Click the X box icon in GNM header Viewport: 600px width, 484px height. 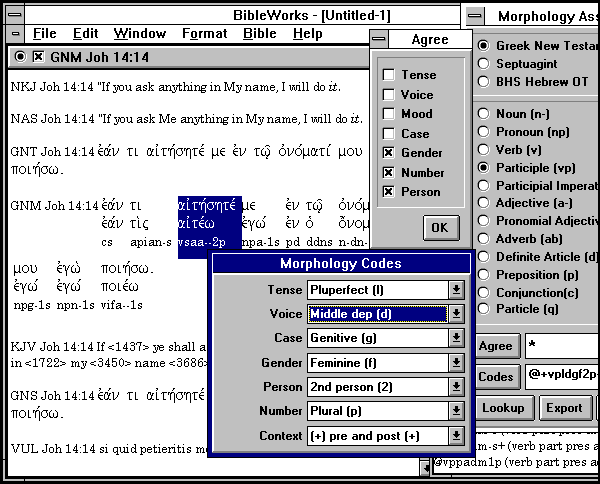coord(38,57)
